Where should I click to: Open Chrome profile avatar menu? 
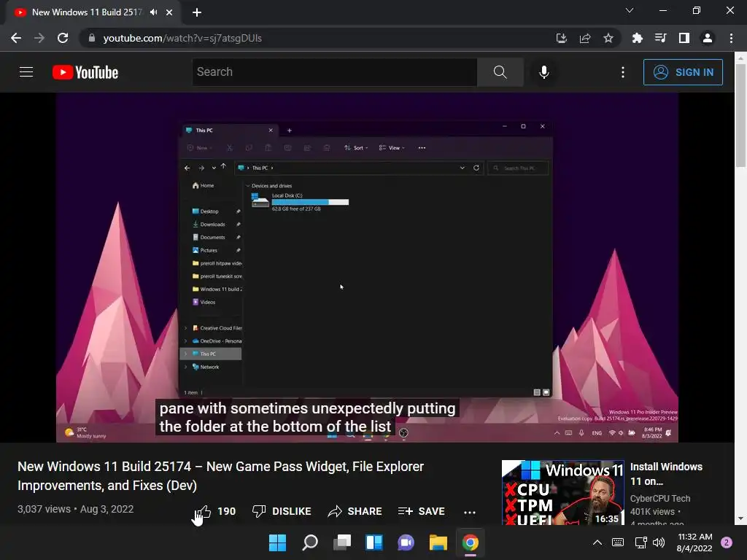point(707,38)
